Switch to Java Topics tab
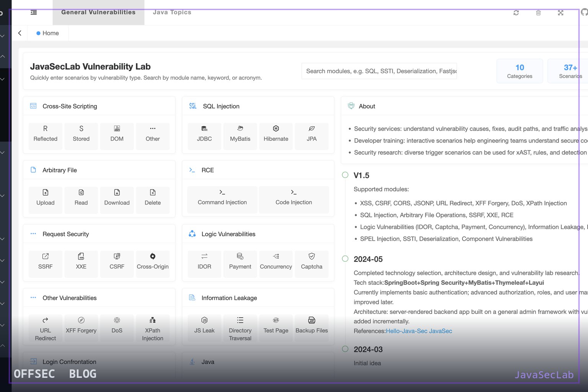The width and height of the screenshot is (588, 392). point(172,12)
